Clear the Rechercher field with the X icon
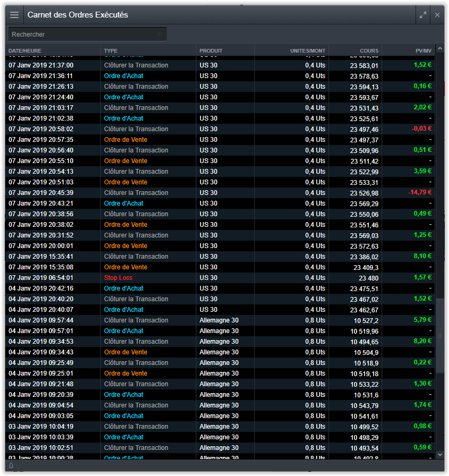Screen dimensions: 449x476 [159, 35]
